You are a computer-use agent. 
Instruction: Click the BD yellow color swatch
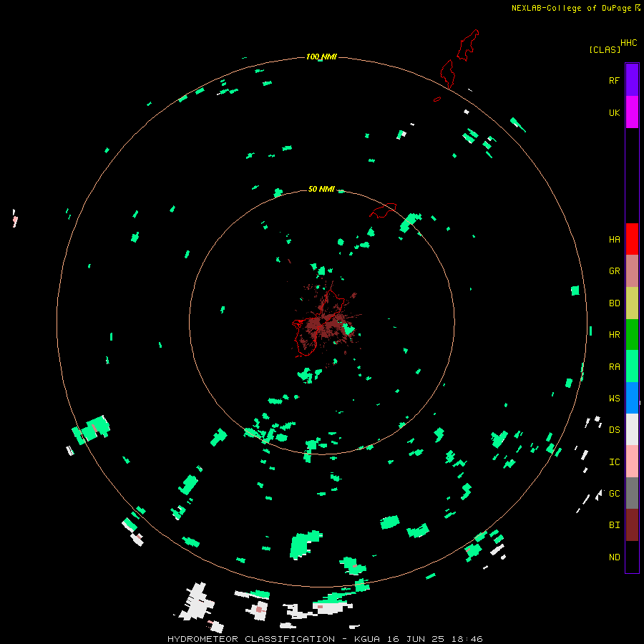pos(632,303)
